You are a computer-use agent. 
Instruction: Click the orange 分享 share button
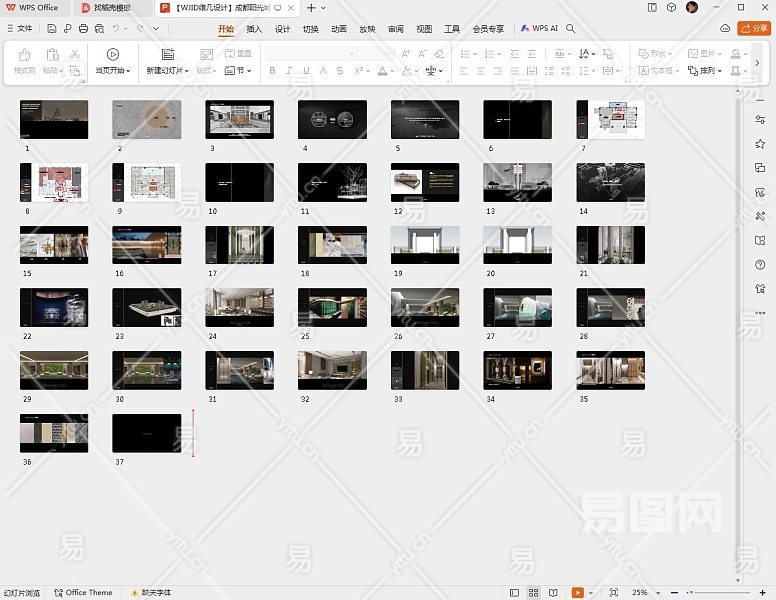(753, 29)
